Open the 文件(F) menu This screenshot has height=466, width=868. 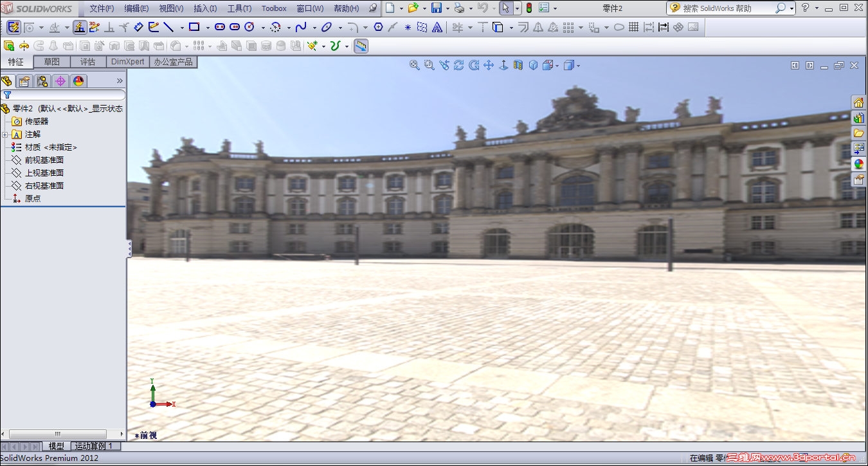tap(102, 8)
